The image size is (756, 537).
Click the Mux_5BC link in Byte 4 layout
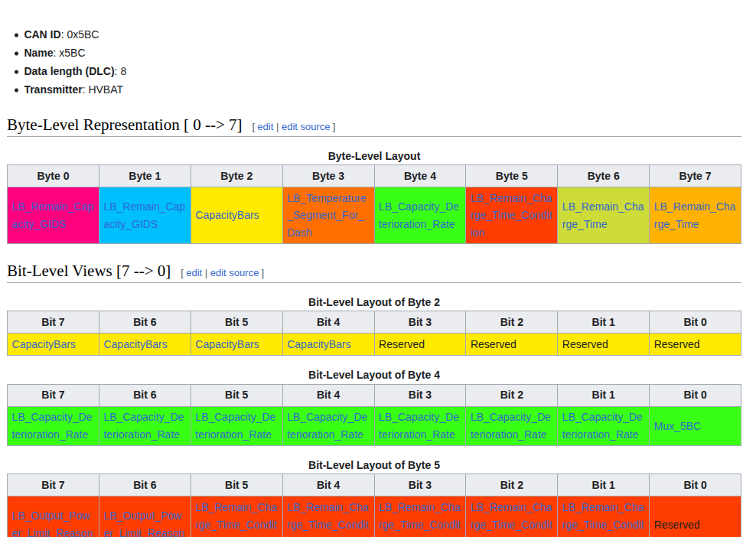point(677,426)
